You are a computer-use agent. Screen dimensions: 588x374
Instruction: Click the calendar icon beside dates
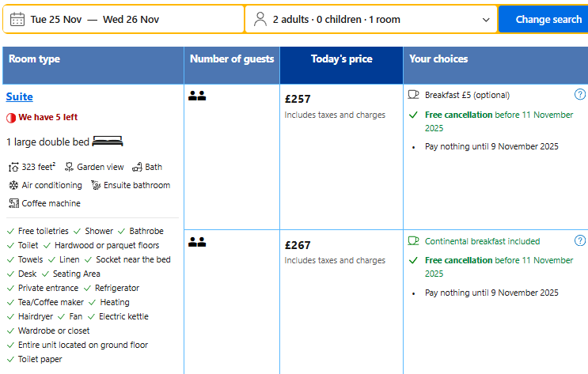click(x=17, y=20)
